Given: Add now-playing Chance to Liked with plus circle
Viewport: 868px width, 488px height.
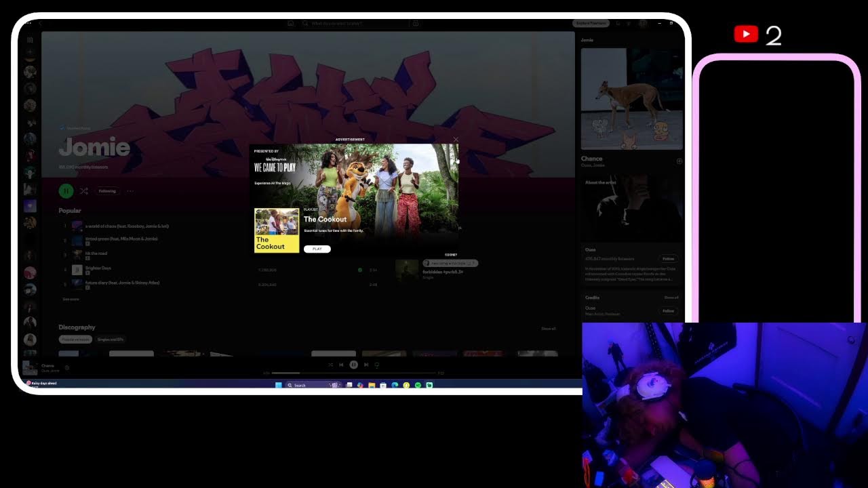Looking at the screenshot, I should point(66,368).
